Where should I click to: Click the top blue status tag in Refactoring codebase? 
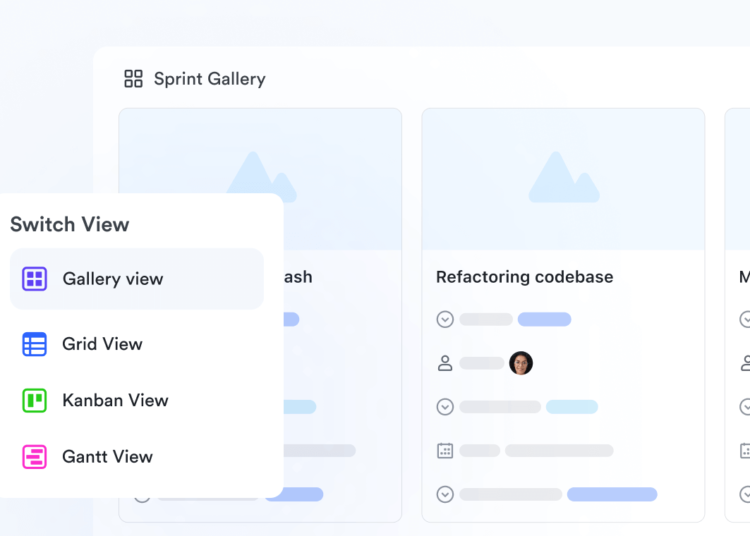click(544, 319)
